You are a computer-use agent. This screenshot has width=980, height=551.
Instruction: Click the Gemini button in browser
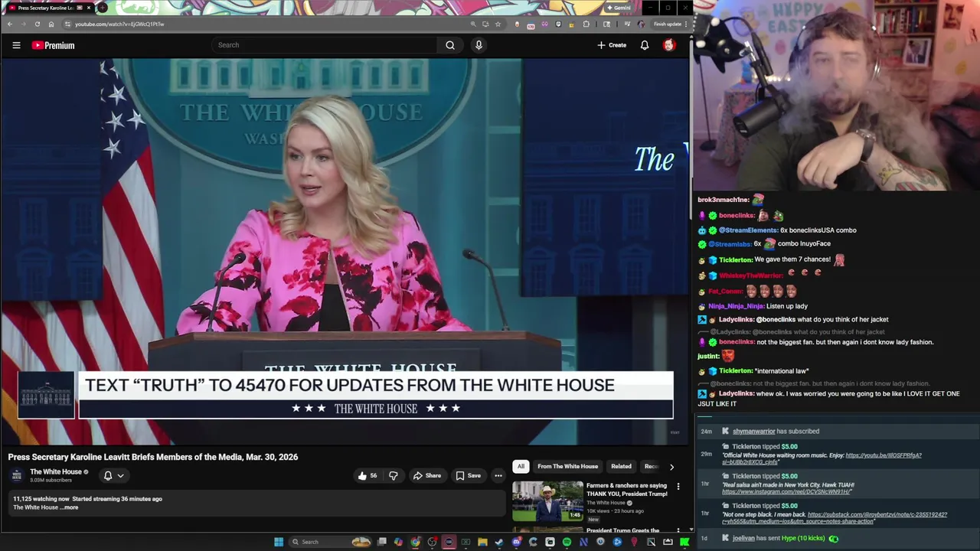click(x=618, y=8)
